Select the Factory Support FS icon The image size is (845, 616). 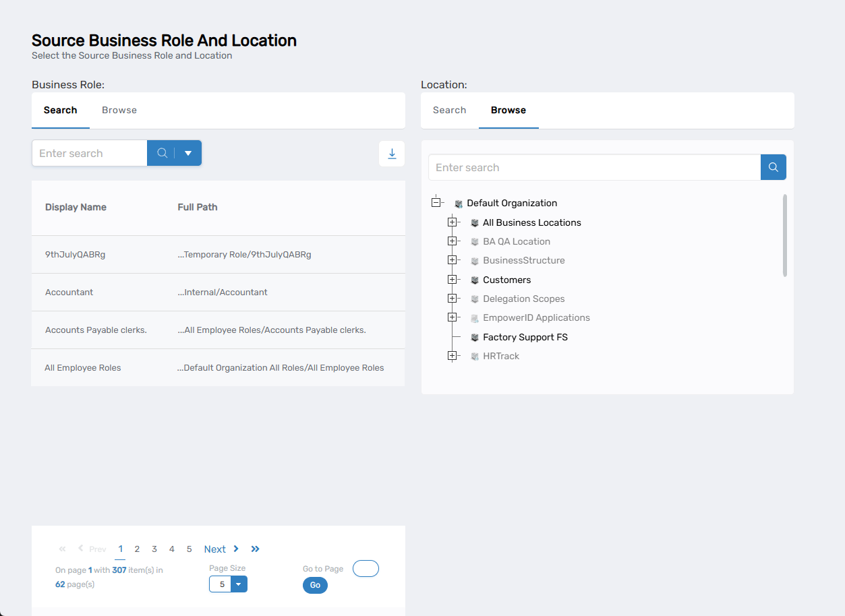474,336
